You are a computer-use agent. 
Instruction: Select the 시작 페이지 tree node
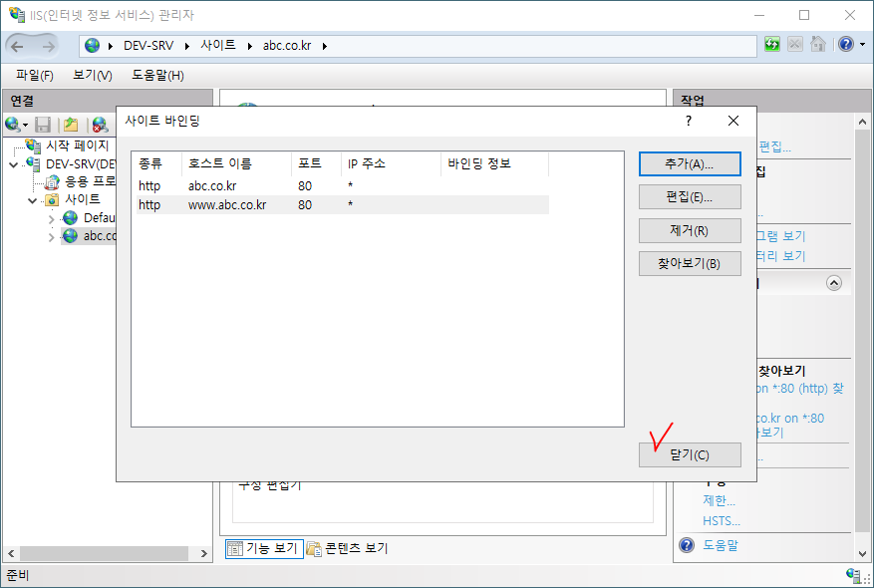tap(77, 147)
